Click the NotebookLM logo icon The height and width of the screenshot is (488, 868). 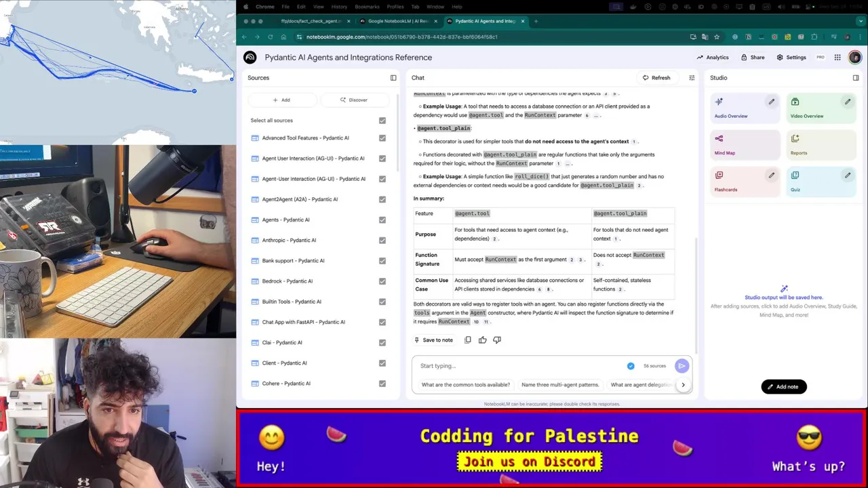pyautogui.click(x=250, y=58)
